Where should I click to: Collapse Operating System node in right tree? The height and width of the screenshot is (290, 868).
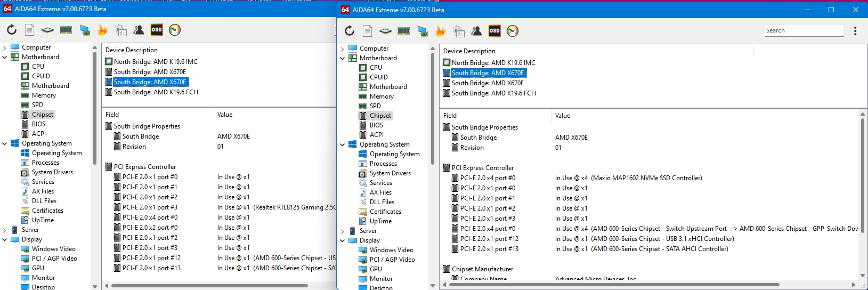pyautogui.click(x=343, y=144)
